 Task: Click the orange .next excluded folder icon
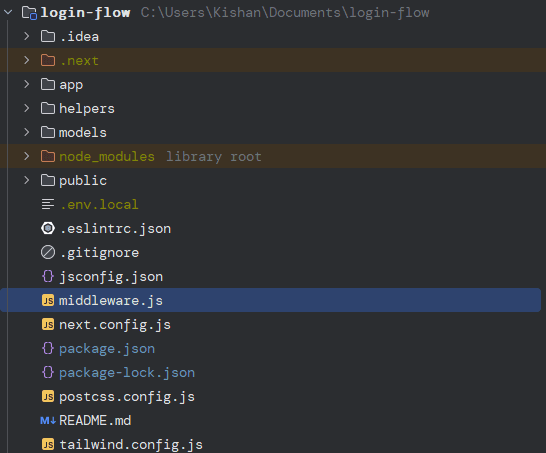tap(48, 60)
